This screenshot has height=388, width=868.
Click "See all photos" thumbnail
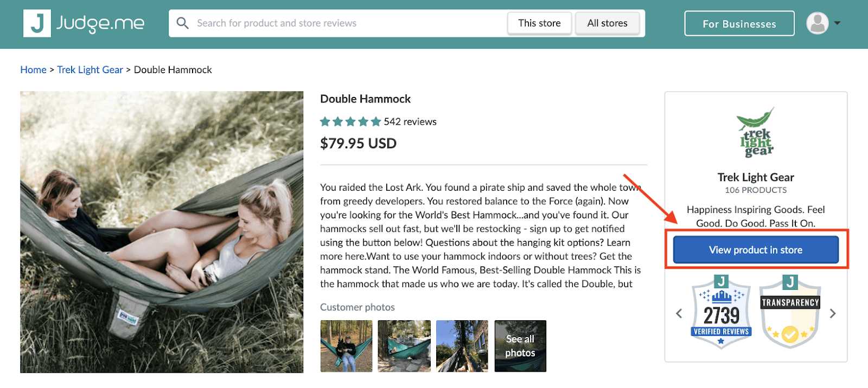pyautogui.click(x=520, y=346)
